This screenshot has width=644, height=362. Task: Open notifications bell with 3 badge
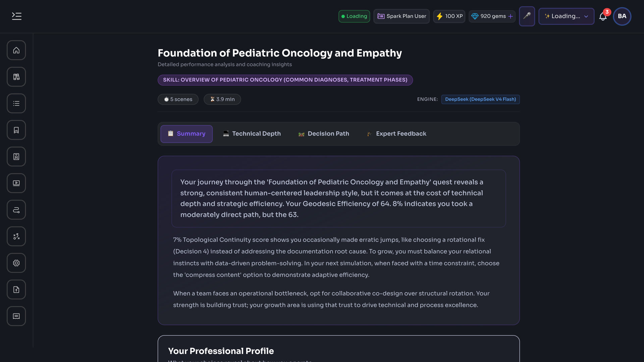tap(603, 16)
